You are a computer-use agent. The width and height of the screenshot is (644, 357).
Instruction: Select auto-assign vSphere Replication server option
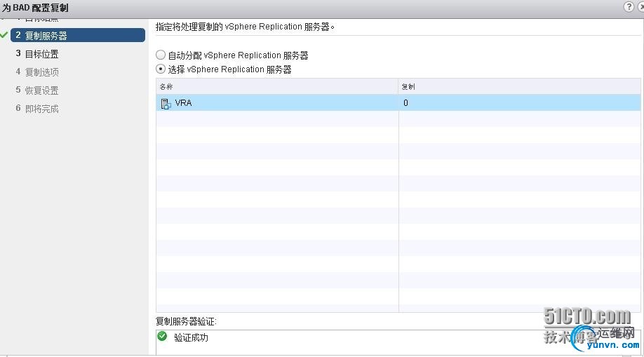(161, 55)
